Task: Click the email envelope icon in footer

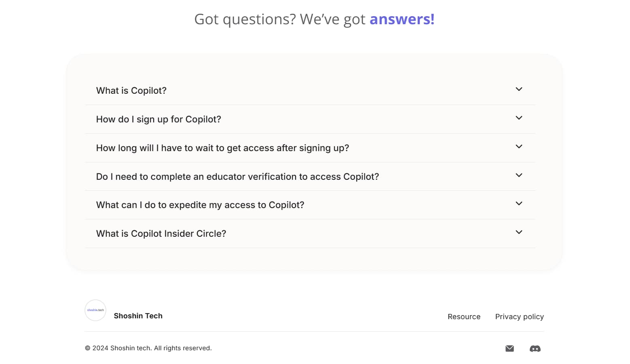Action: [x=509, y=348]
